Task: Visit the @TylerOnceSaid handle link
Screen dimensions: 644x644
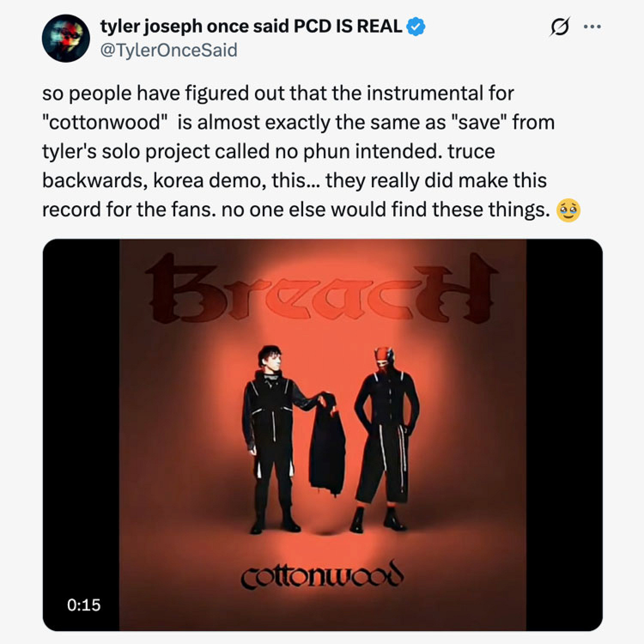Action: [168, 50]
